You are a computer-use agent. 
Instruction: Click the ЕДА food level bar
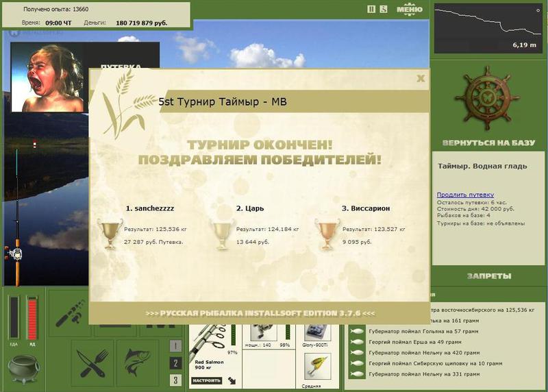pyautogui.click(x=14, y=317)
